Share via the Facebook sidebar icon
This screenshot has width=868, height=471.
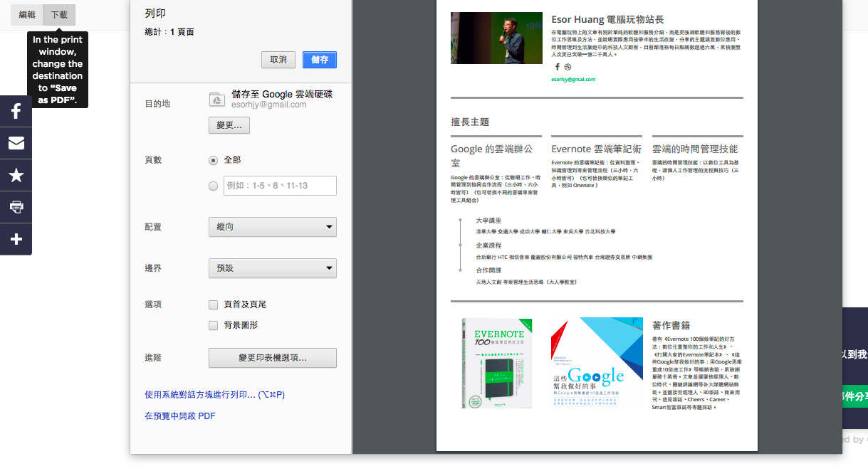(16, 111)
